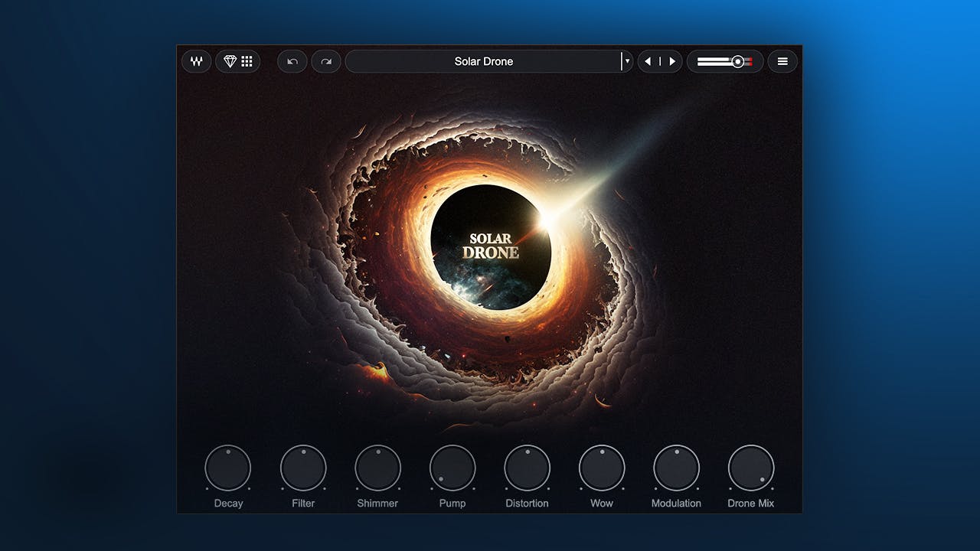980x551 pixels.
Task: Click the Distortion knob
Action: tap(527, 468)
